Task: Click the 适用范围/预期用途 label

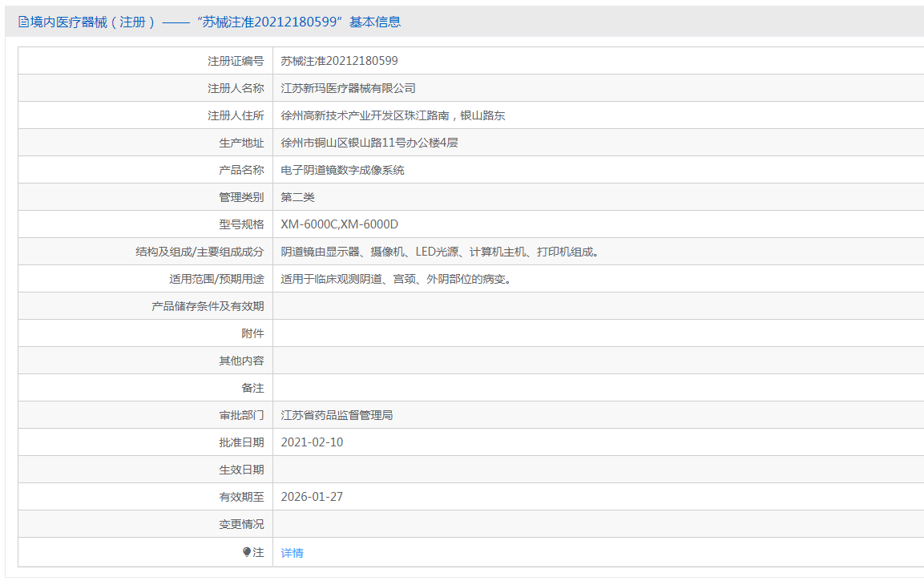Action: 217,279
